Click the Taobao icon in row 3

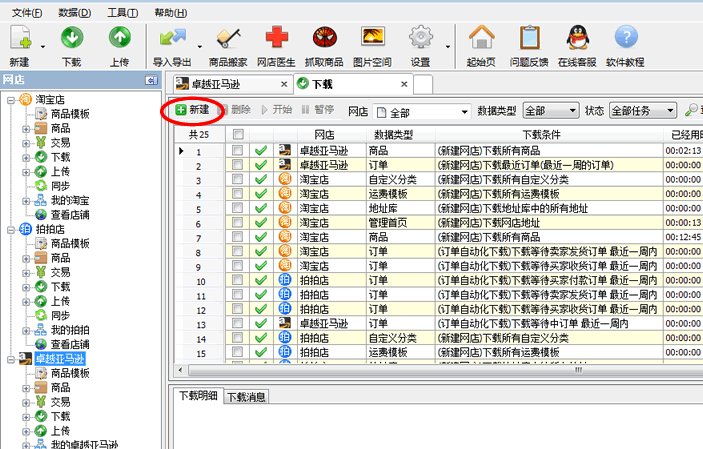click(x=285, y=179)
